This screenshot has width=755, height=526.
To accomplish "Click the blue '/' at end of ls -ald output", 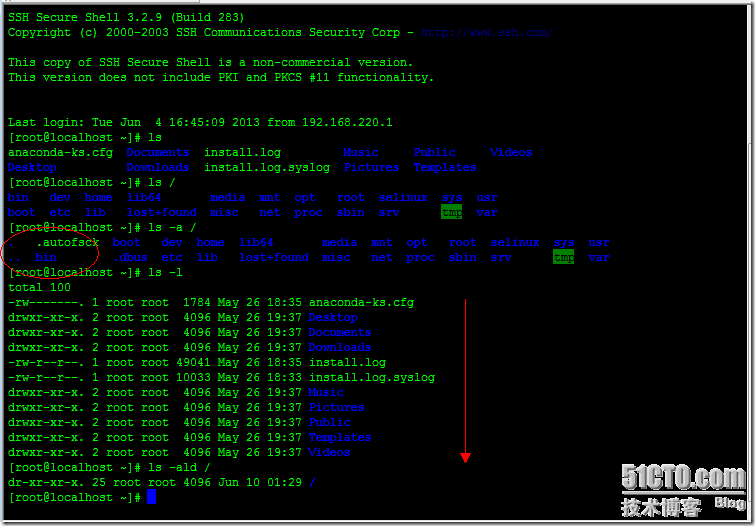I will pos(312,482).
